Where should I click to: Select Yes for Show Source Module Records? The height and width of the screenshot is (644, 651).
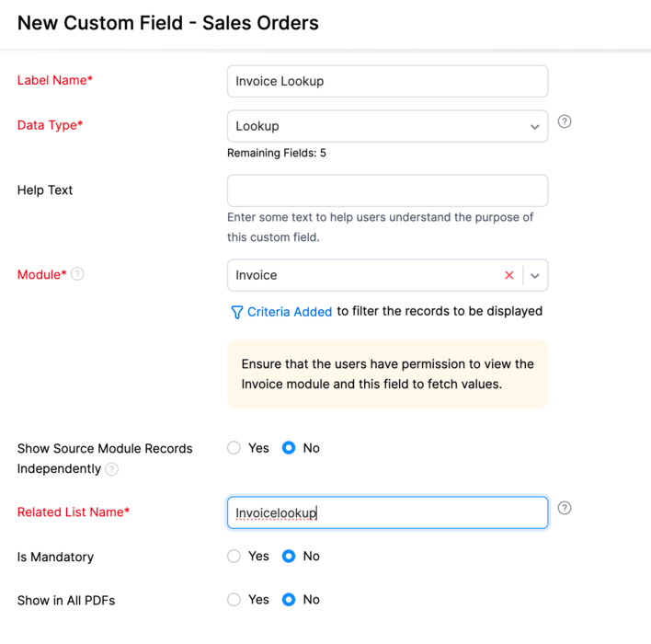[x=234, y=448]
